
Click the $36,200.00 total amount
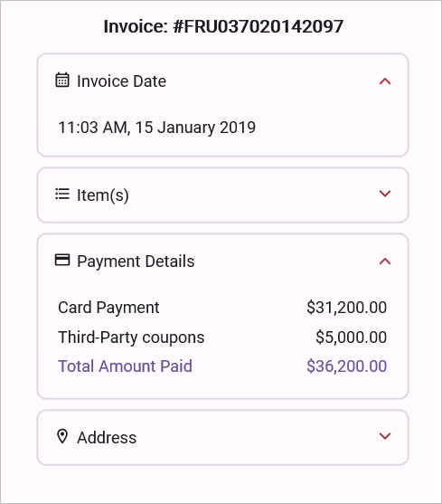click(347, 366)
